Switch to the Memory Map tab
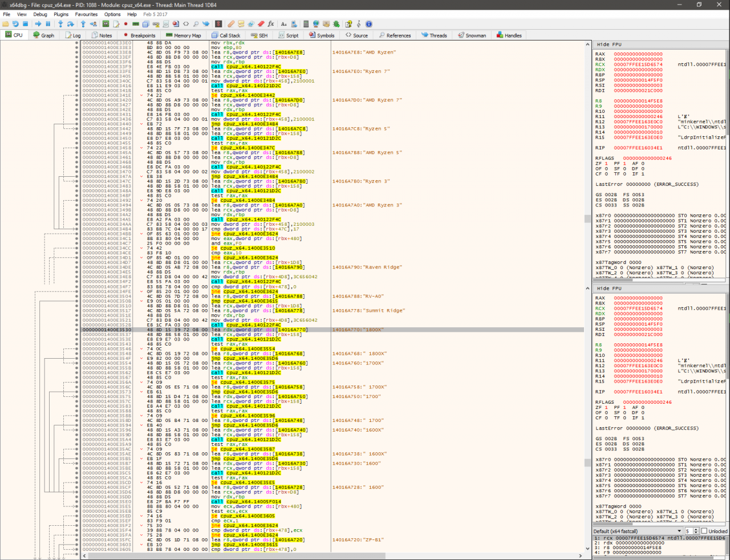The height and width of the screenshot is (560, 730). [184, 35]
